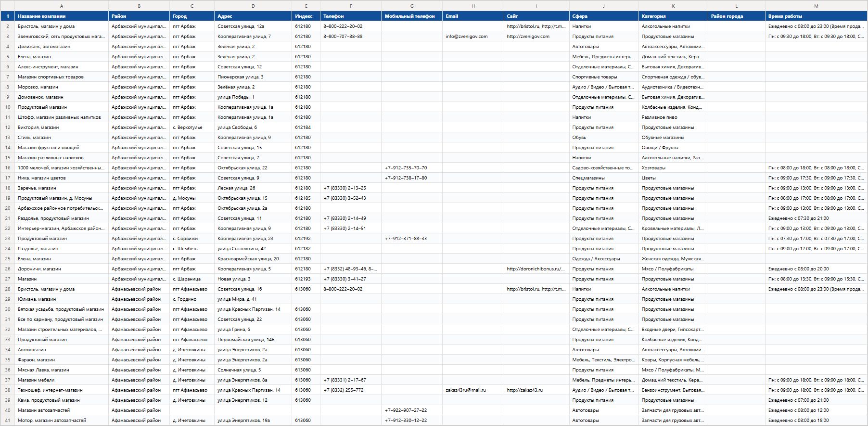
Task: Click the address 'Красноармейская улица, 20'
Action: pyautogui.click(x=253, y=259)
